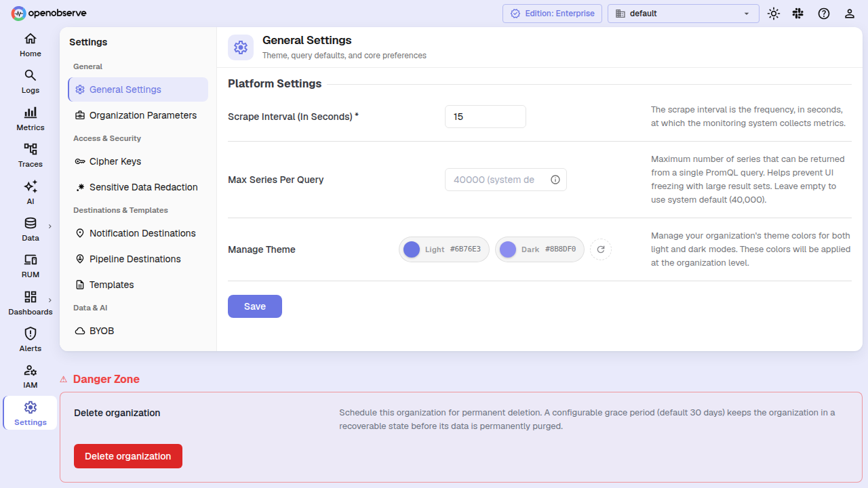The height and width of the screenshot is (488, 868).
Task: Open Templates settings
Action: 138,285
